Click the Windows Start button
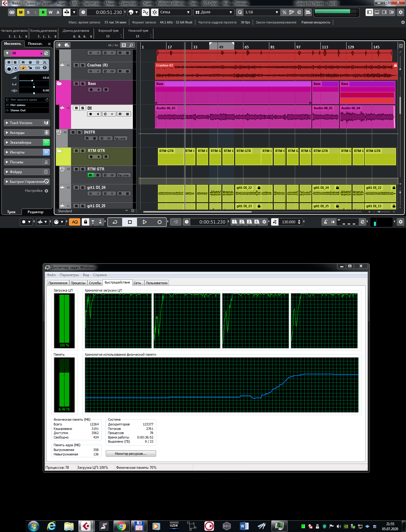This screenshot has height=532, width=406. point(33,526)
